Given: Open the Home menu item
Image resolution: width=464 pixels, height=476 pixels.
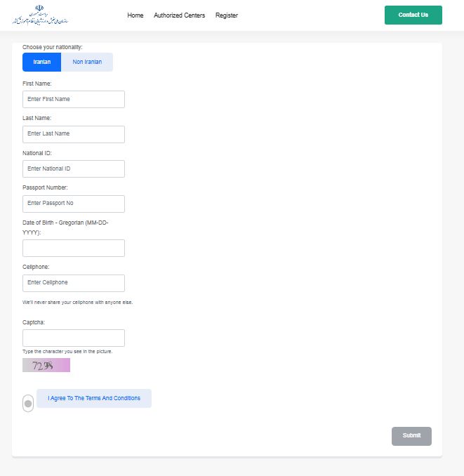Looking at the screenshot, I should [x=135, y=15].
